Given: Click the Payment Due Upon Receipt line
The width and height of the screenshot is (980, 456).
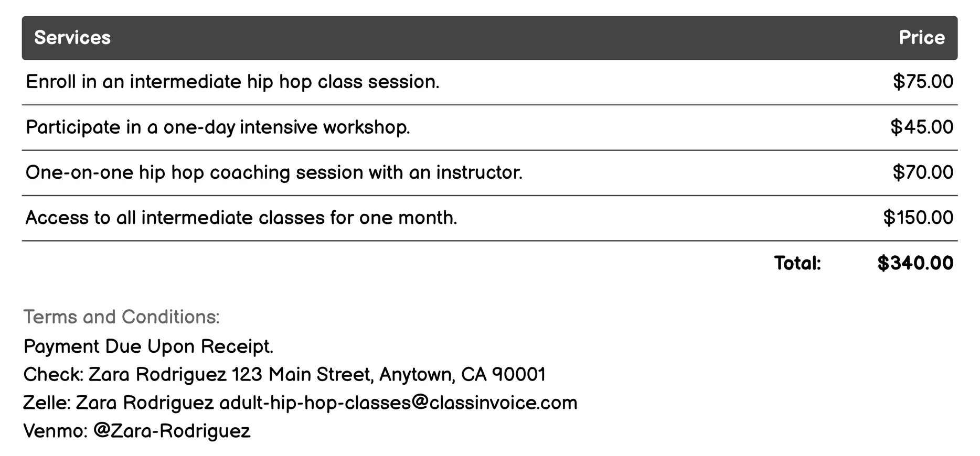Looking at the screenshot, I should [148, 346].
